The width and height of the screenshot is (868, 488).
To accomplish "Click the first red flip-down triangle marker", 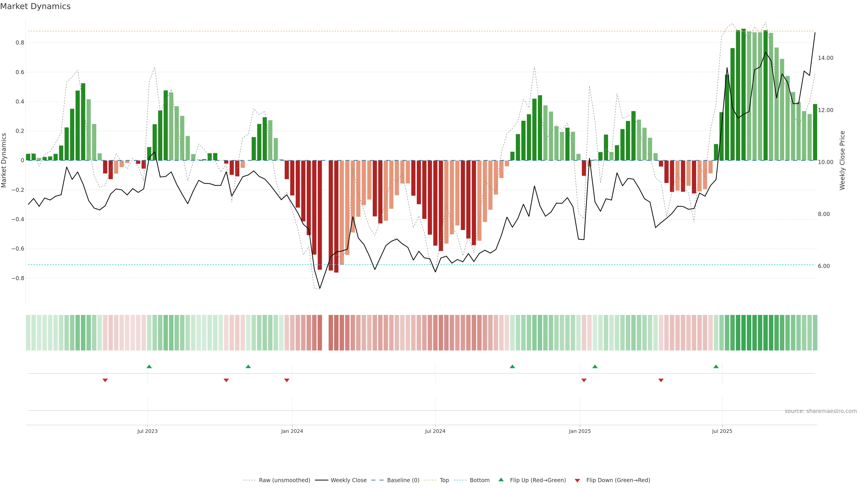I will coord(105,380).
